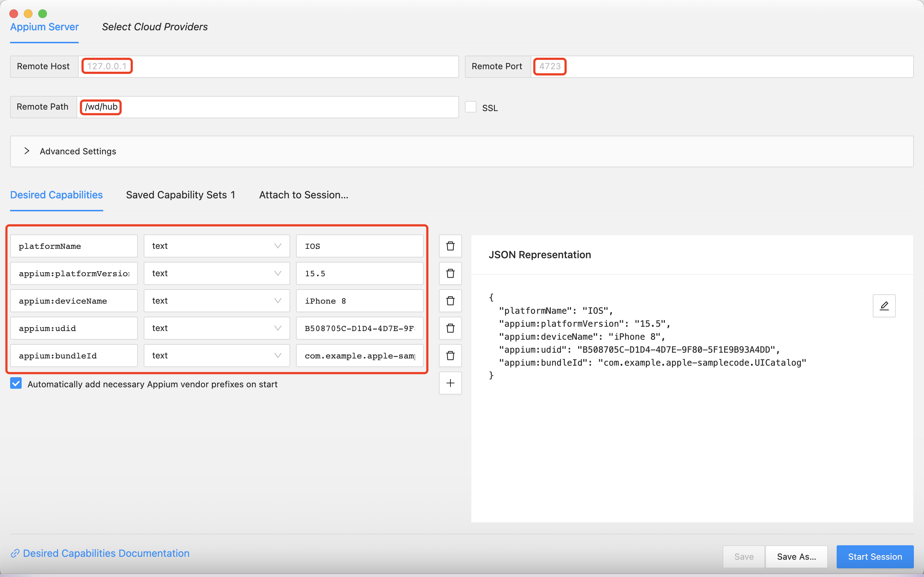Viewport: 924px width, 577px height.
Task: Switch to Attach to Session tab
Action: 304,195
